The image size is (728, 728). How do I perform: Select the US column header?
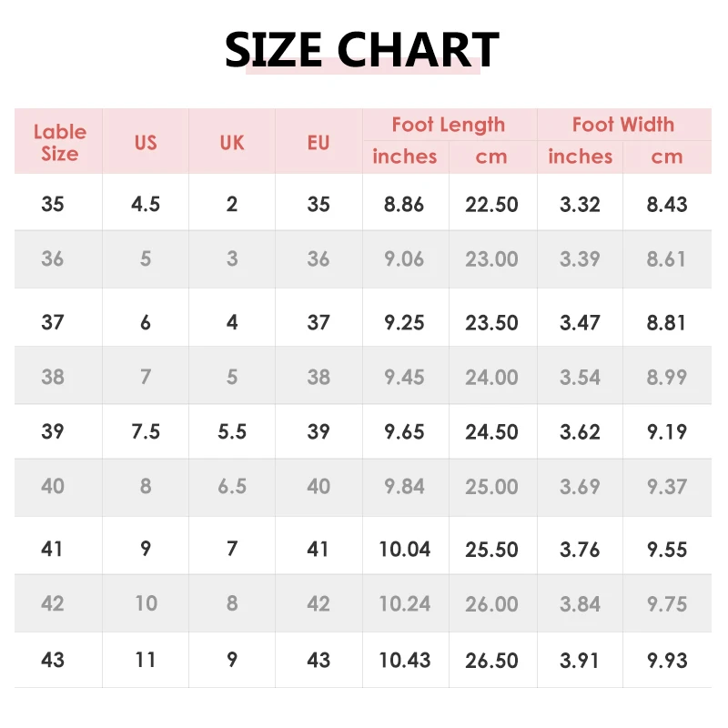point(146,143)
